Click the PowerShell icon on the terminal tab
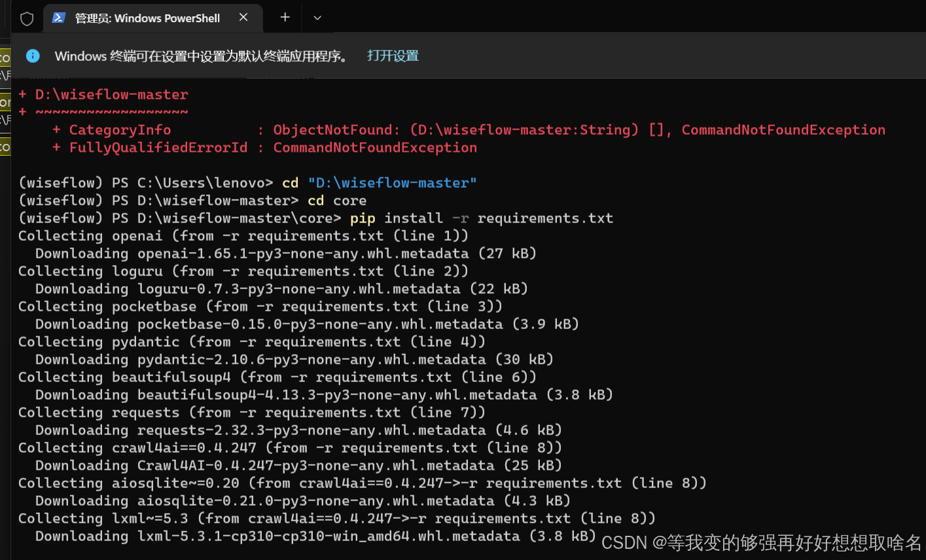926x560 pixels. tap(58, 18)
